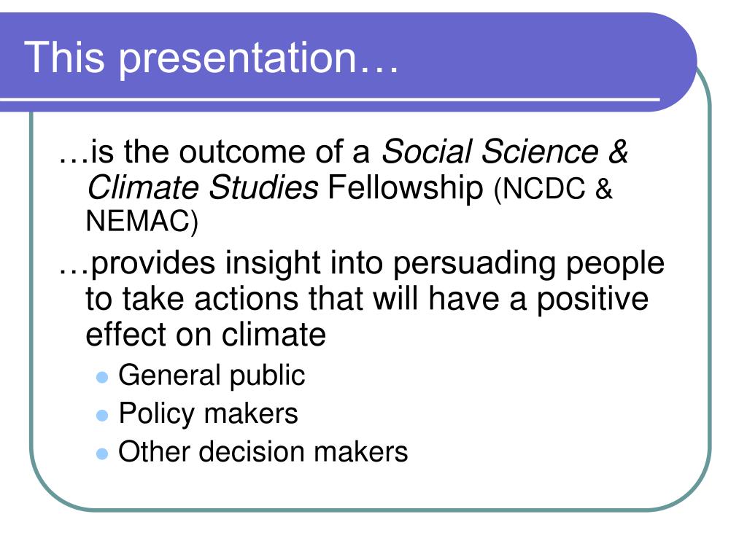Click the line '…provides insight into persuading people'
This screenshot has height=560, width=747.
(361, 263)
